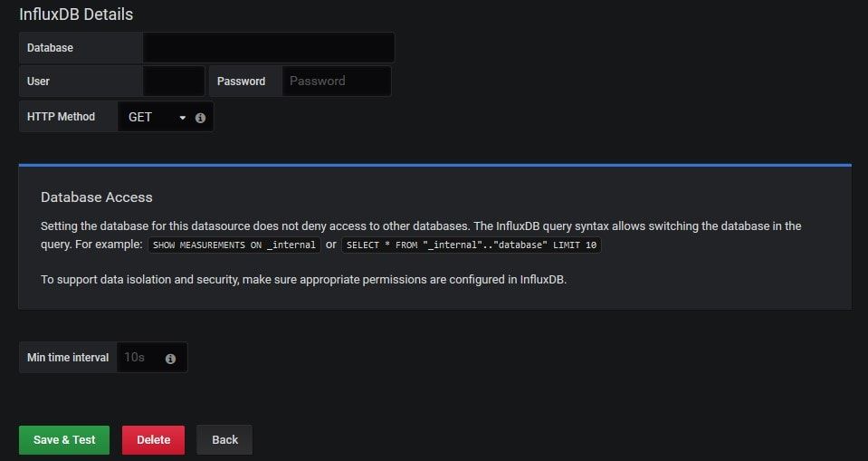
Task: Click the Min time interval label
Action: [x=68, y=358]
